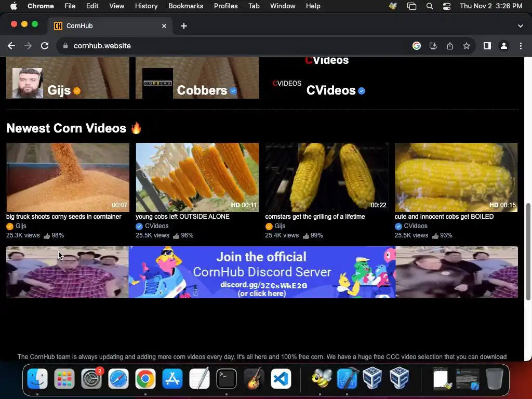The width and height of the screenshot is (532, 399).
Task: Open the File menu
Action: (70, 6)
